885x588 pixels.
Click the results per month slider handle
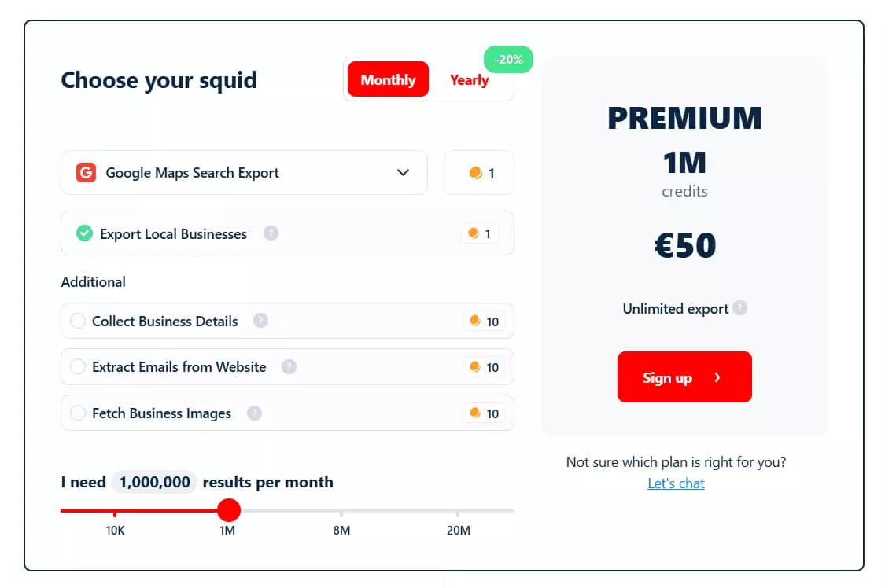229,510
